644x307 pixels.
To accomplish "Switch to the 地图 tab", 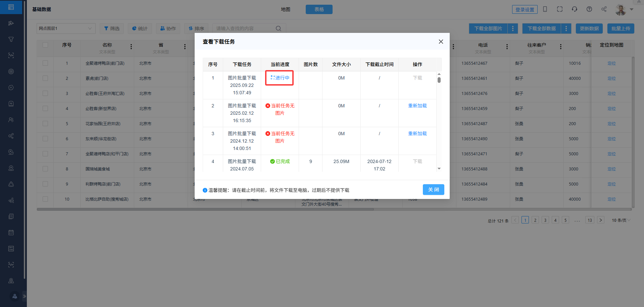I will (285, 9).
